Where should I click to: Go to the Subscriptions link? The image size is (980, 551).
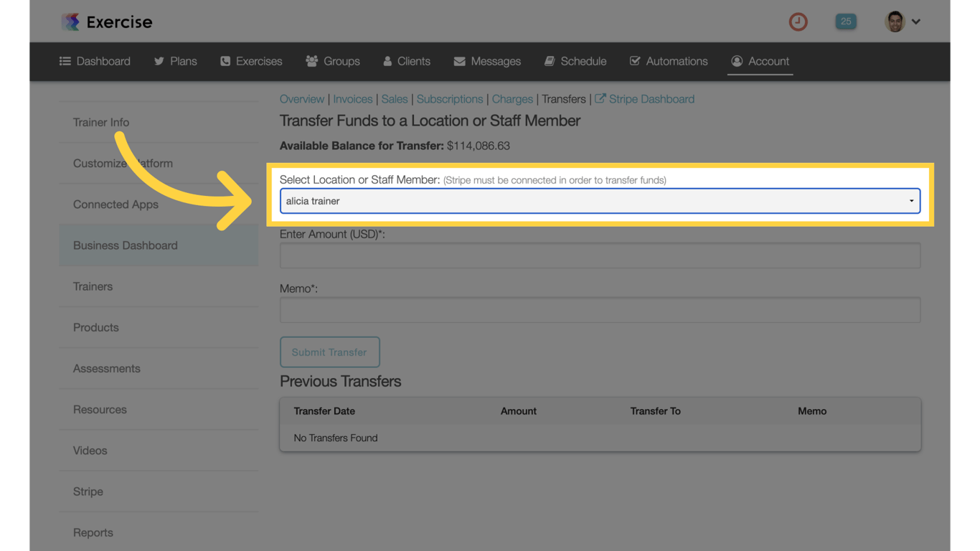pos(450,99)
